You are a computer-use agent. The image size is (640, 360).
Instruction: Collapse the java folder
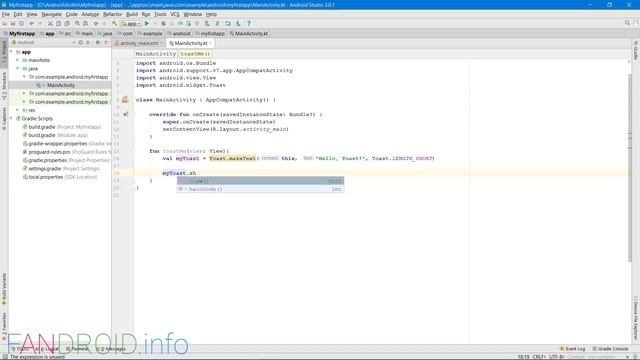[x=18, y=69]
